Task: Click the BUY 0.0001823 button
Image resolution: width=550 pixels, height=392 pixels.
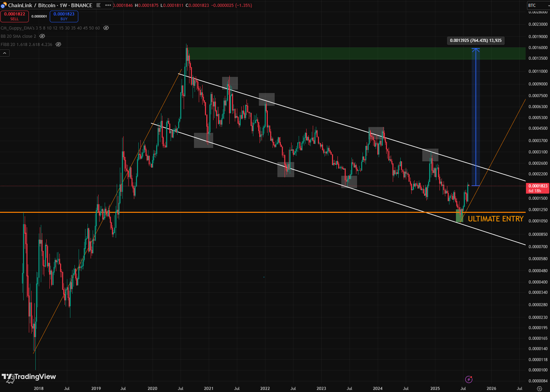Action: click(x=64, y=17)
